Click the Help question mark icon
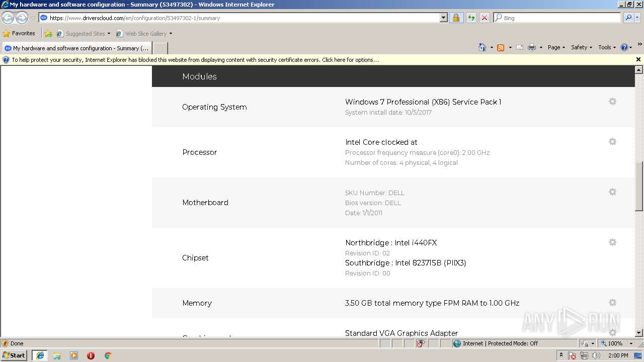 coord(624,47)
